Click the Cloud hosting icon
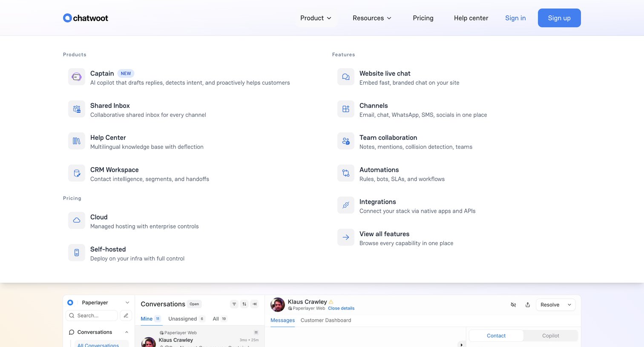 (x=77, y=221)
